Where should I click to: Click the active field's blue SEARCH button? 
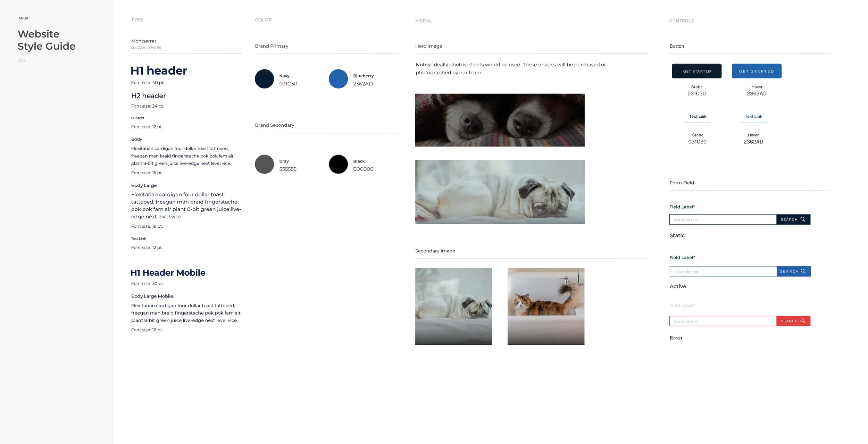tap(793, 271)
